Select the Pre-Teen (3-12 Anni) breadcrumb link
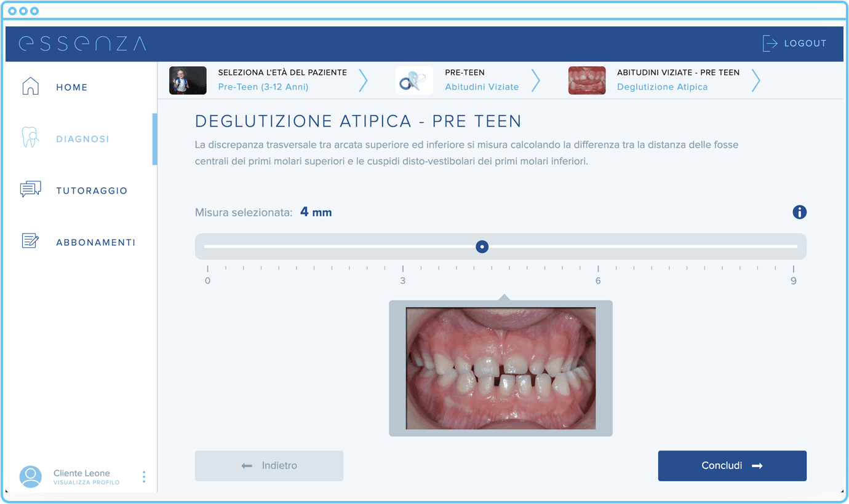The image size is (849, 504). [263, 87]
